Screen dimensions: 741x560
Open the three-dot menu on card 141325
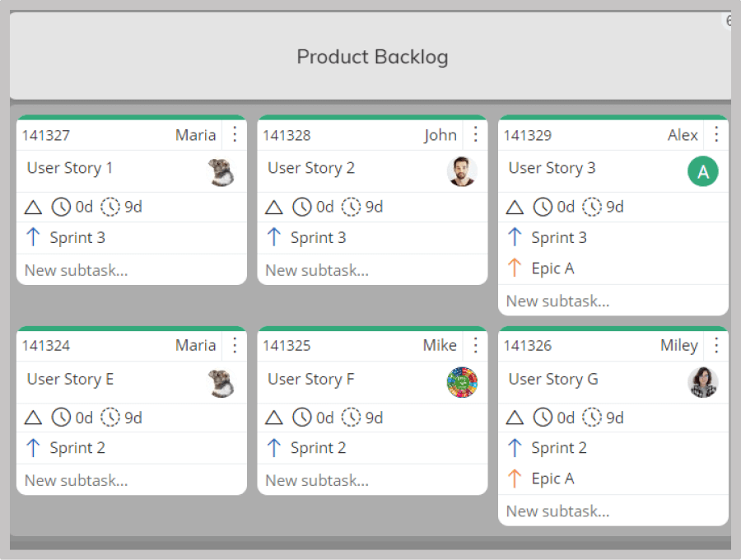coord(476,345)
